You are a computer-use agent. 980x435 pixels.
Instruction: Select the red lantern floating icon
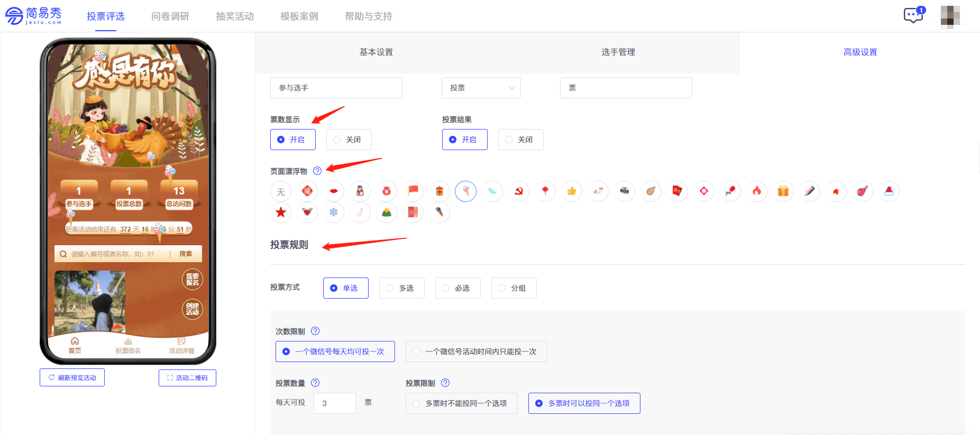tap(545, 191)
